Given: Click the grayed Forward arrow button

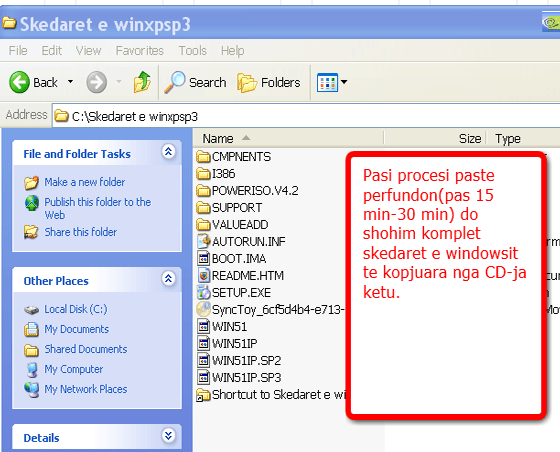Looking at the screenshot, I should pyautogui.click(x=96, y=82).
